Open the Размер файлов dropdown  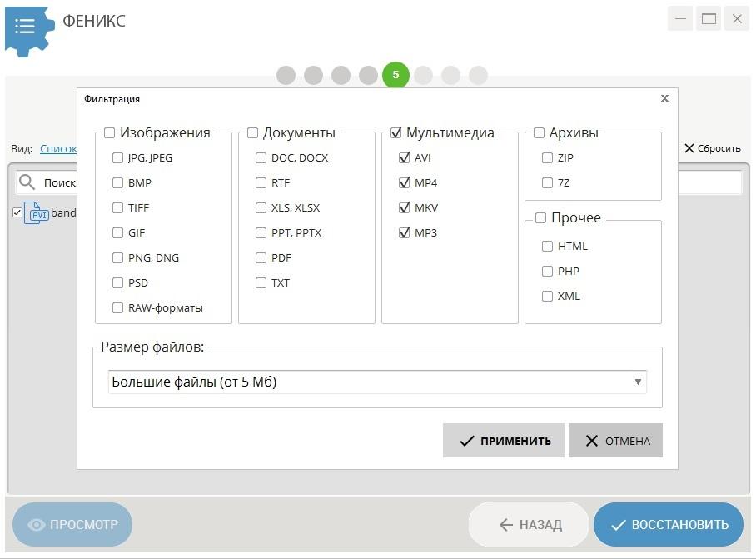[x=377, y=382]
